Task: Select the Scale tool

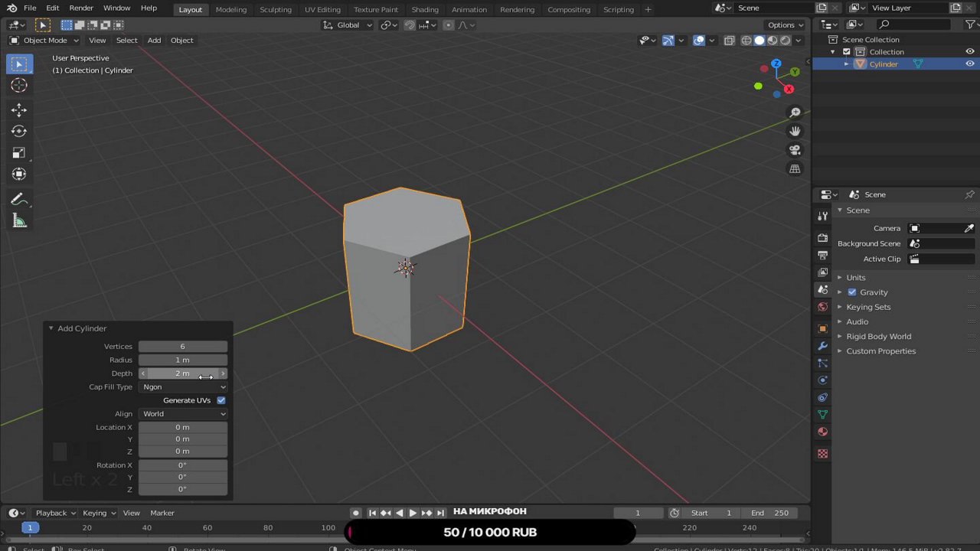Action: pyautogui.click(x=19, y=153)
